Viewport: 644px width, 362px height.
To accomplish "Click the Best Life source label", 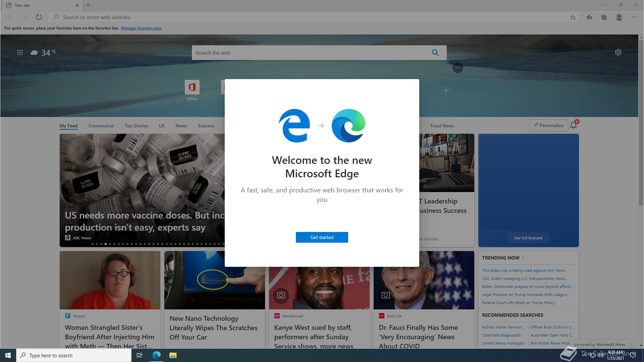I will click(394, 316).
